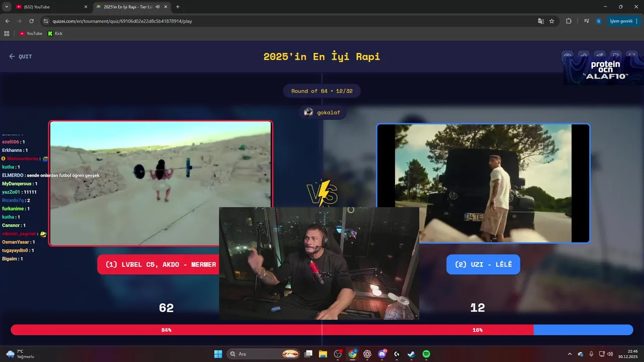
Task: Mute the quiz tab audio speaker icon
Action: (x=157, y=7)
